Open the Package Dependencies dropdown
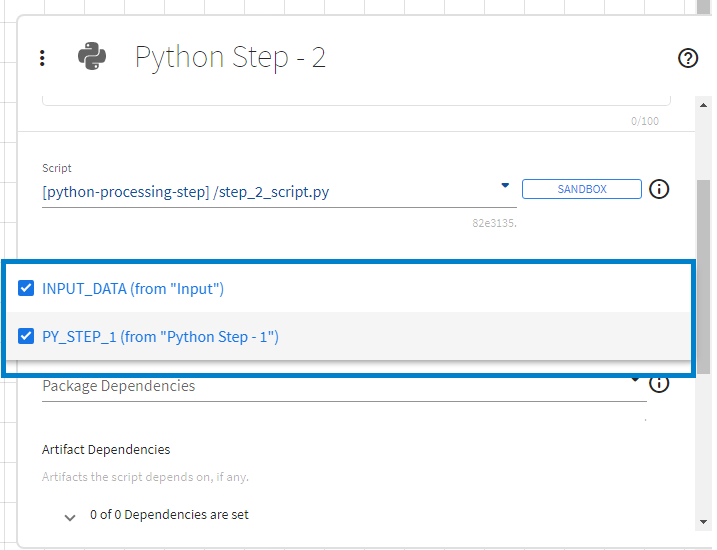717x550 pixels. [340, 386]
